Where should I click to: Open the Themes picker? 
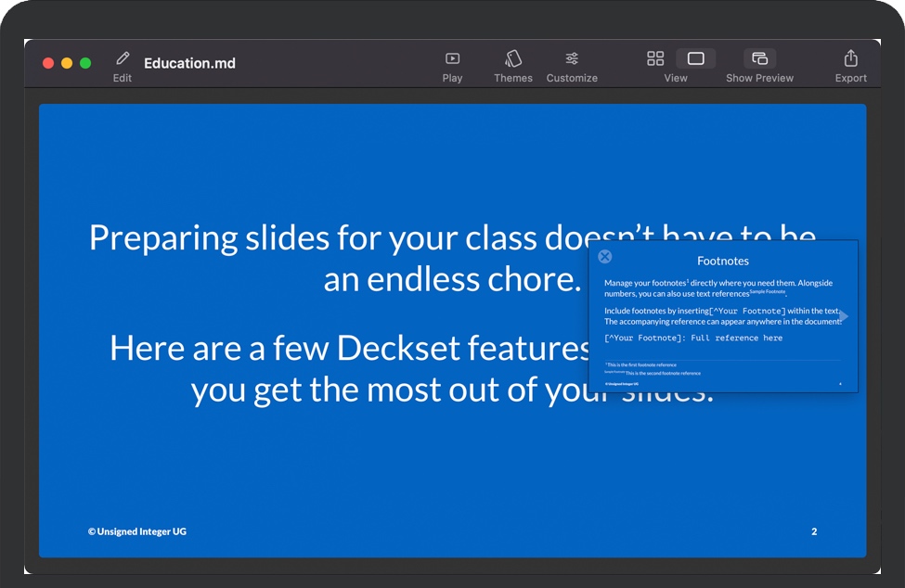point(513,59)
